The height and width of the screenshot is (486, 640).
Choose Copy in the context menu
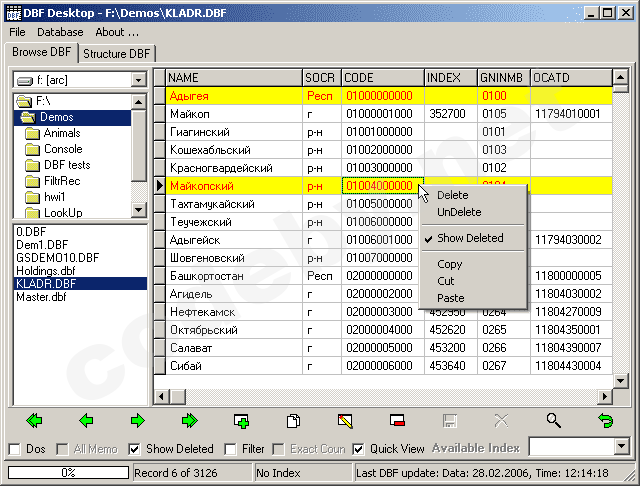(450, 264)
